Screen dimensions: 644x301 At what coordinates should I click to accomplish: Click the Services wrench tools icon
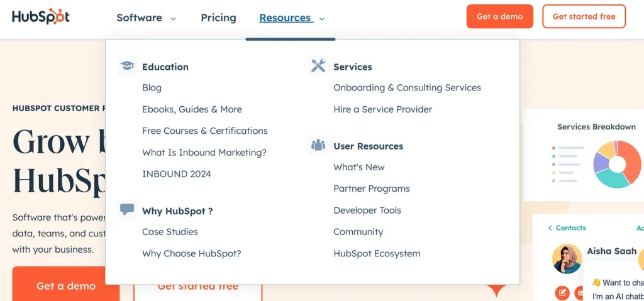[318, 66]
